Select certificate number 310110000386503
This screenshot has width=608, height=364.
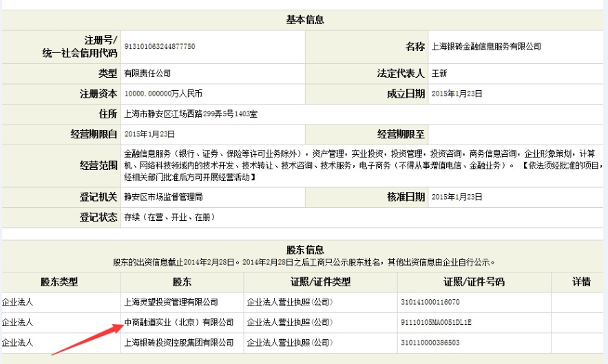pyautogui.click(x=430, y=343)
